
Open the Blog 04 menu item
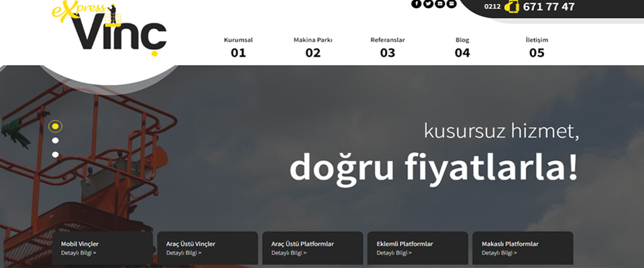(x=462, y=47)
